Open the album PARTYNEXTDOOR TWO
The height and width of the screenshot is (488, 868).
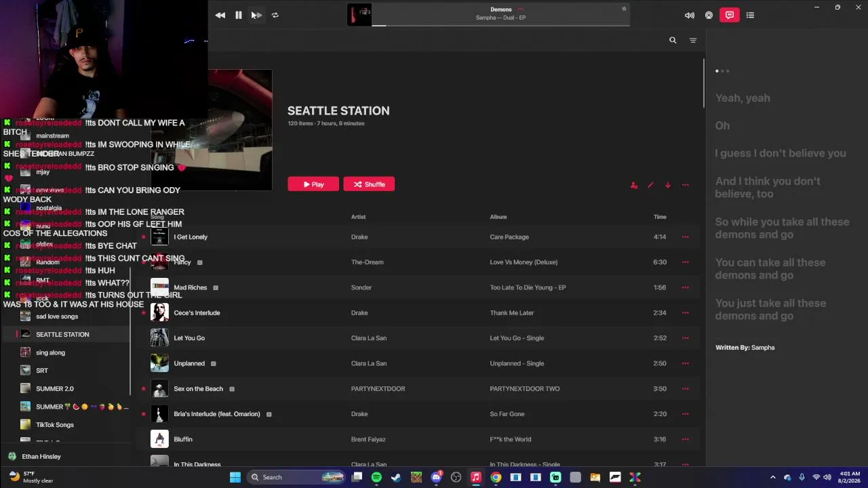tap(525, 389)
